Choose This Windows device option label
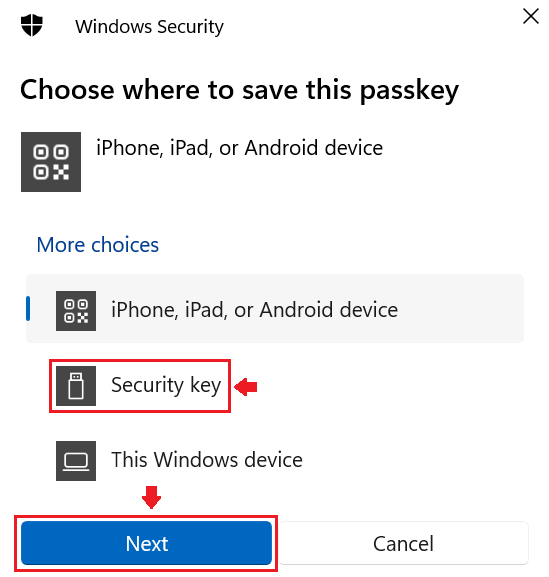 pos(207,460)
